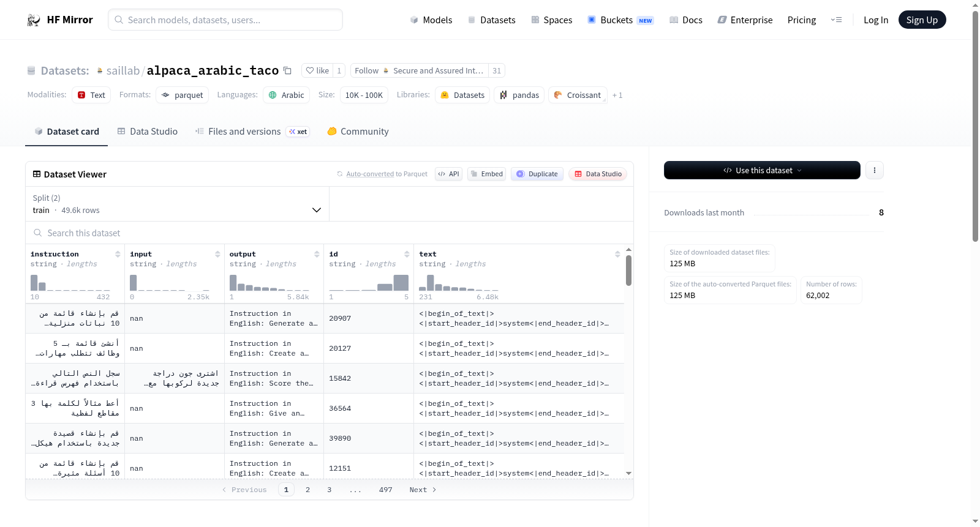The width and height of the screenshot is (980, 527).
Task: Focus the Search models, datasets, users field
Action: point(225,20)
